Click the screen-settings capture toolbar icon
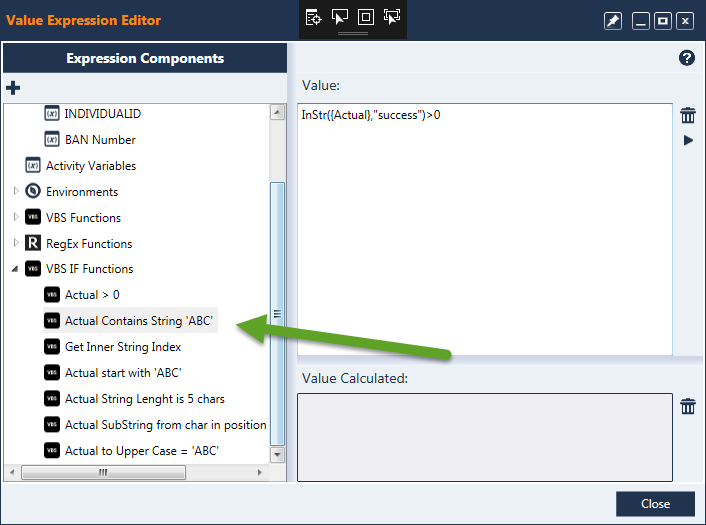Viewport: 706px width, 525px height. tap(313, 18)
